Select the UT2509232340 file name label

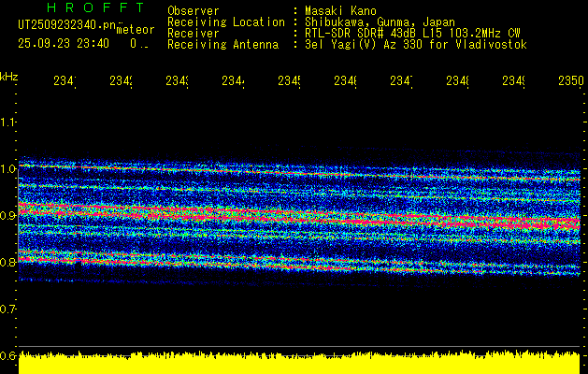(64, 26)
